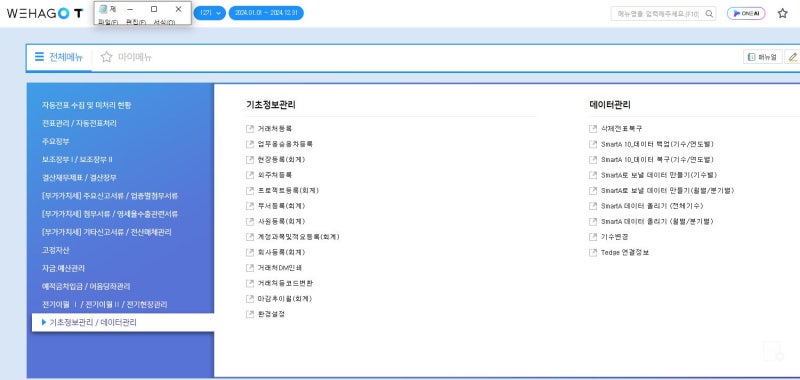Screen dimensions: 800x380
Task: Switch to the 마이메뉴 tab
Action: (x=127, y=57)
